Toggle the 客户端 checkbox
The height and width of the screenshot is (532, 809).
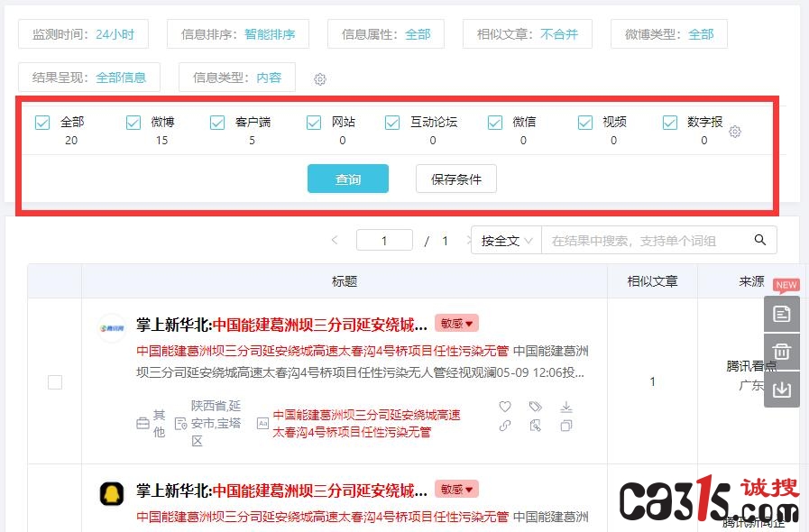click(217, 123)
